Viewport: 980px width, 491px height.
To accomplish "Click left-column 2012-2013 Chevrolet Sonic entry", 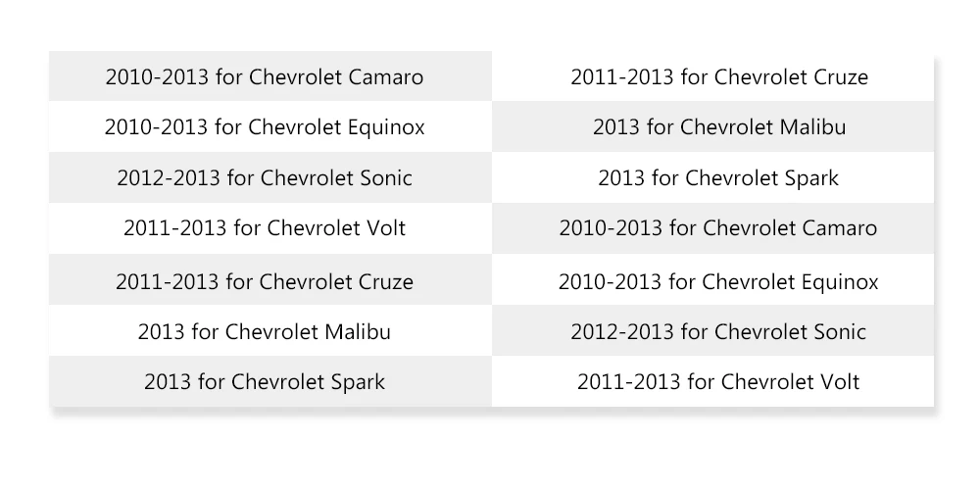I will click(x=270, y=177).
